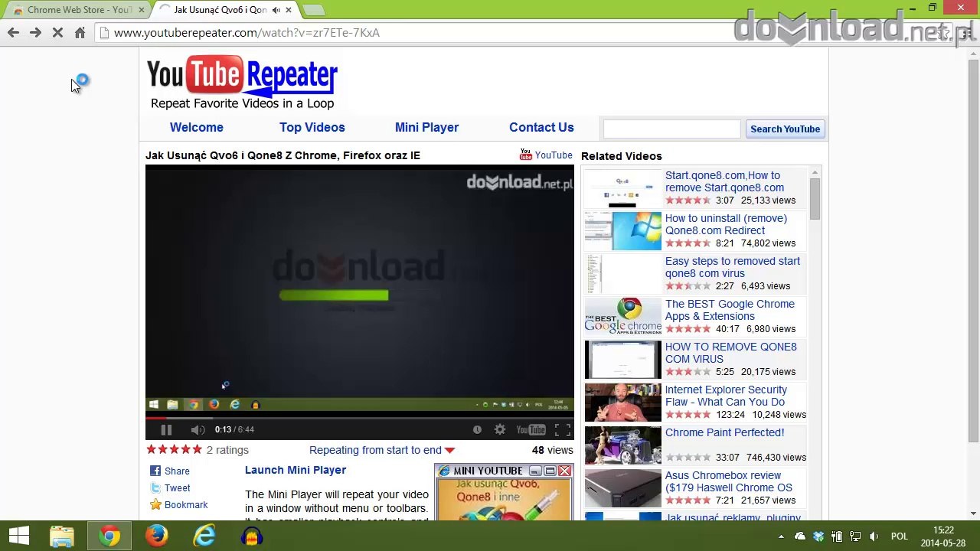The image size is (980, 551).
Task: Open a new browser tab
Action: (x=313, y=10)
